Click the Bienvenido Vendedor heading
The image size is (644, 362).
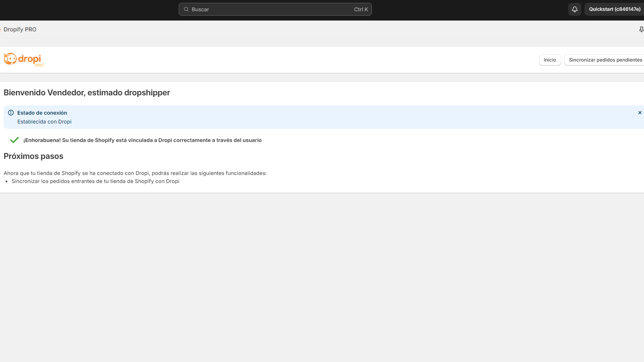(x=87, y=93)
